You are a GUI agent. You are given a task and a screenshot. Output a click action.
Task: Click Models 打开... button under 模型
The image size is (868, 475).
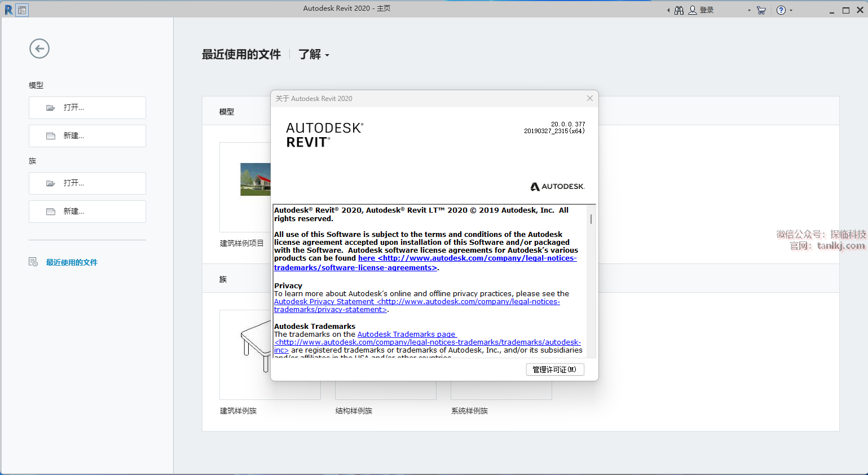(87, 108)
